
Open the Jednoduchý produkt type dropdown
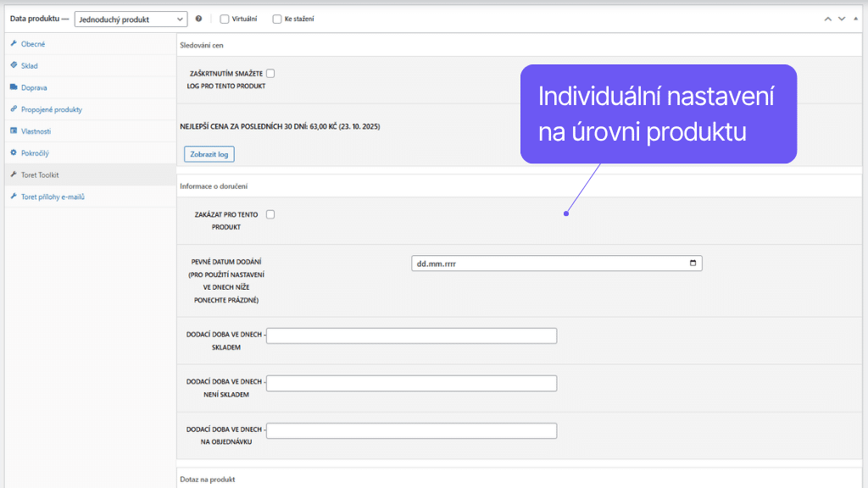click(x=131, y=19)
